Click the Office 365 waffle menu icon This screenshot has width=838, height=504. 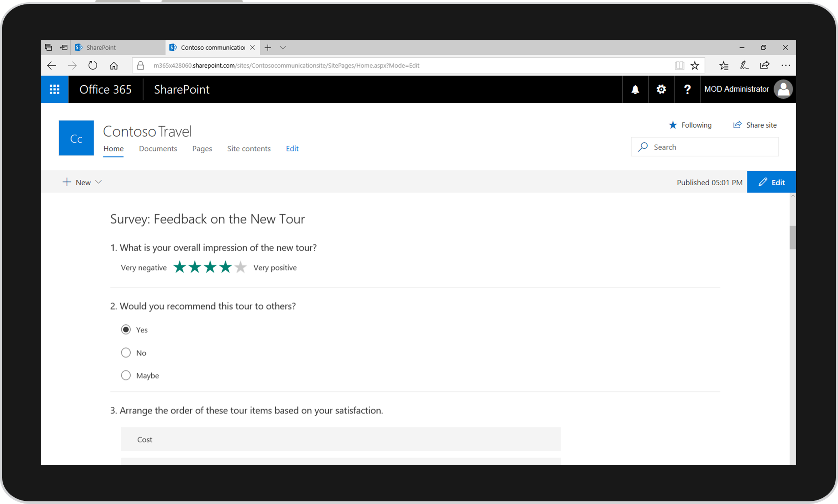tap(54, 89)
